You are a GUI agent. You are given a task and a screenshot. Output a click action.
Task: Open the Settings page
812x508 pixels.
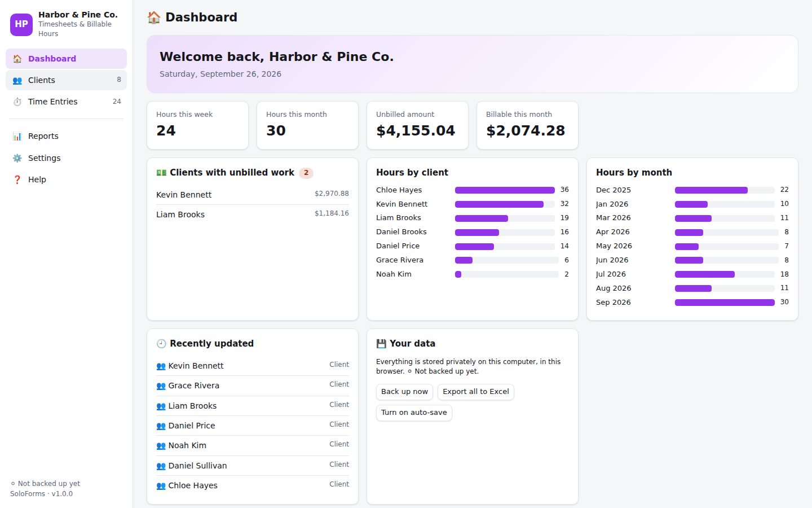coord(66,158)
